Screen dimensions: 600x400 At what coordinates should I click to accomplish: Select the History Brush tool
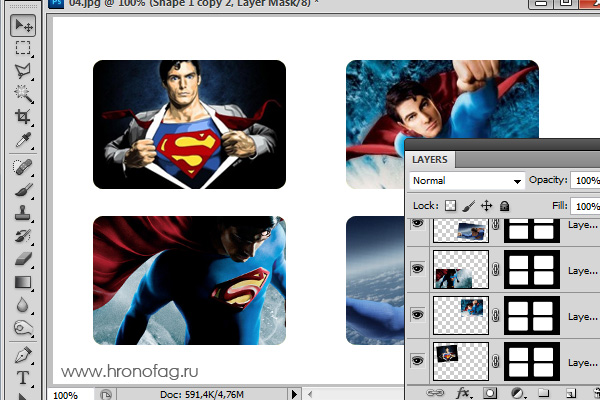click(23, 236)
